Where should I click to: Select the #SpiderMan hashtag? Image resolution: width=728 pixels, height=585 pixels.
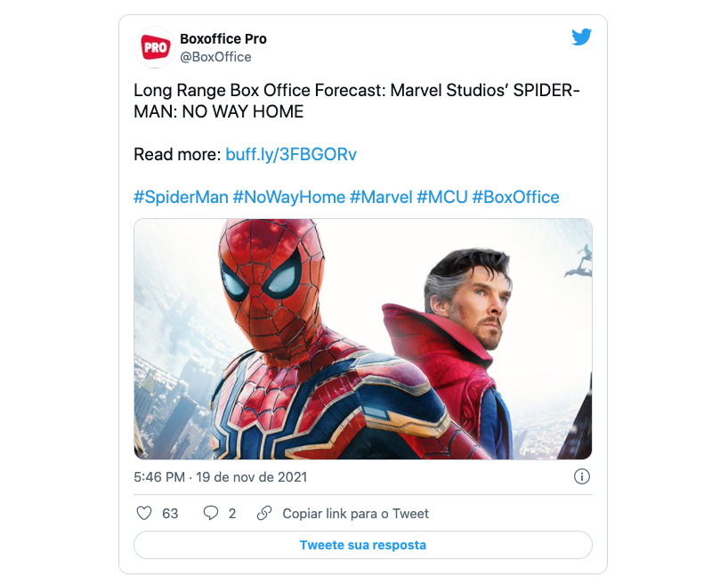(181, 197)
